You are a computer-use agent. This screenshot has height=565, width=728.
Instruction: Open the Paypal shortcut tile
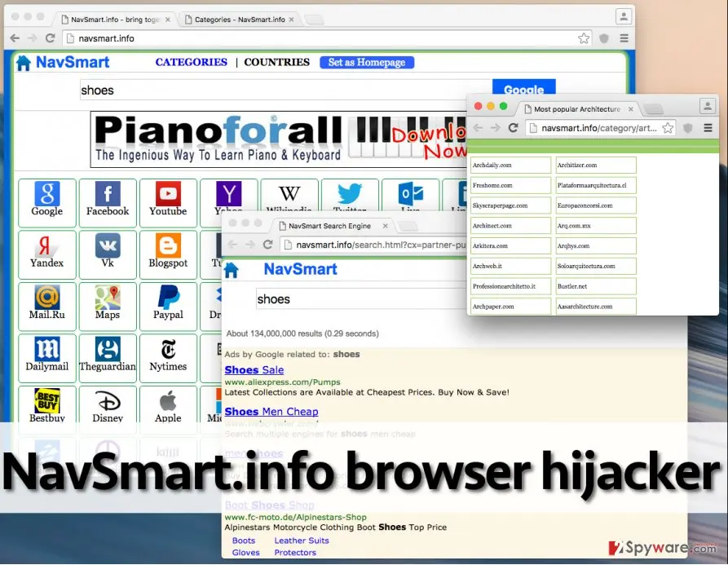coord(168,307)
